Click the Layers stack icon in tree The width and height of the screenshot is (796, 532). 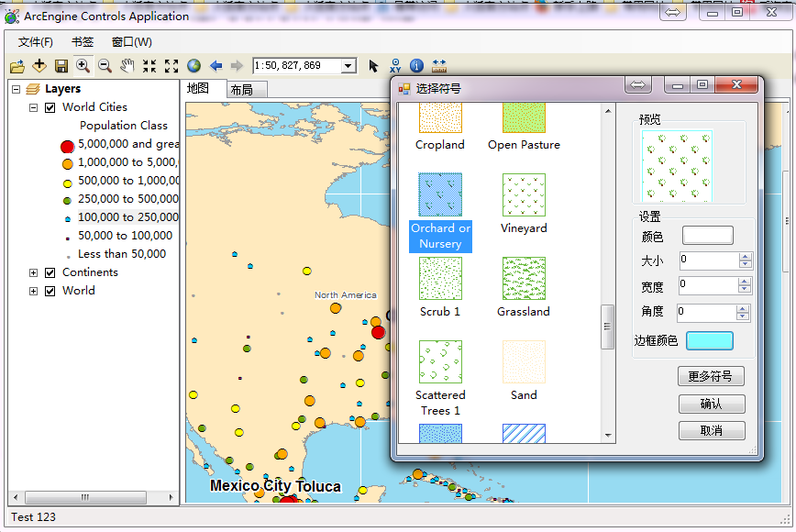(x=33, y=89)
